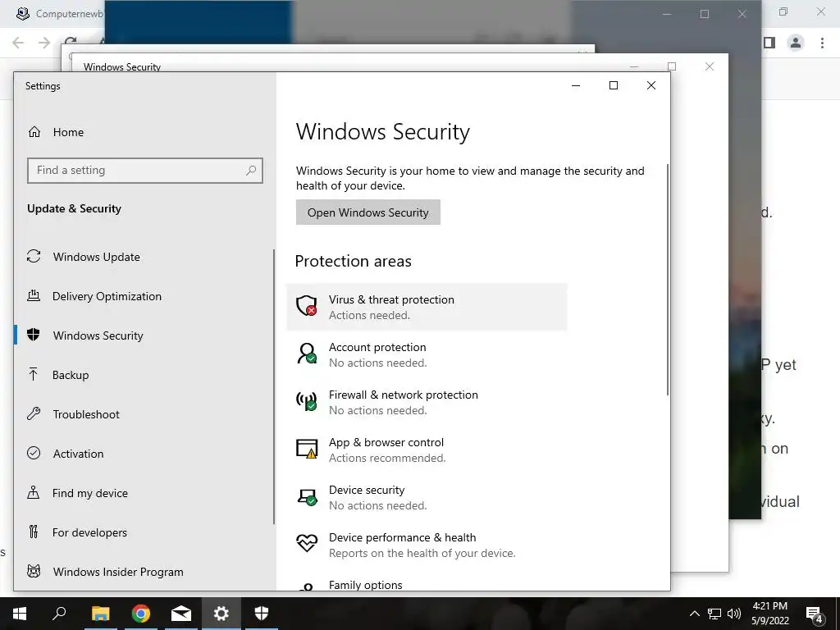Viewport: 840px width, 630px height.
Task: Select the Settings gear taskbar icon
Action: tap(221, 614)
